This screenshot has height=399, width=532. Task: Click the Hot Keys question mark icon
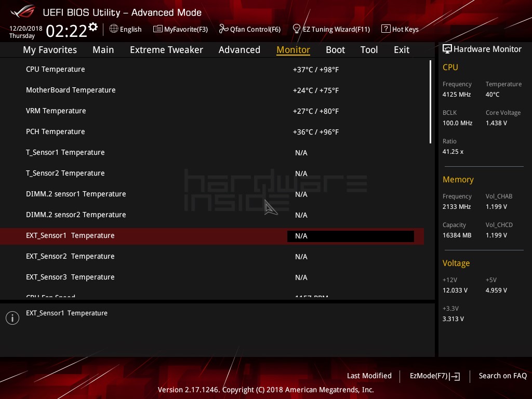pyautogui.click(x=386, y=29)
